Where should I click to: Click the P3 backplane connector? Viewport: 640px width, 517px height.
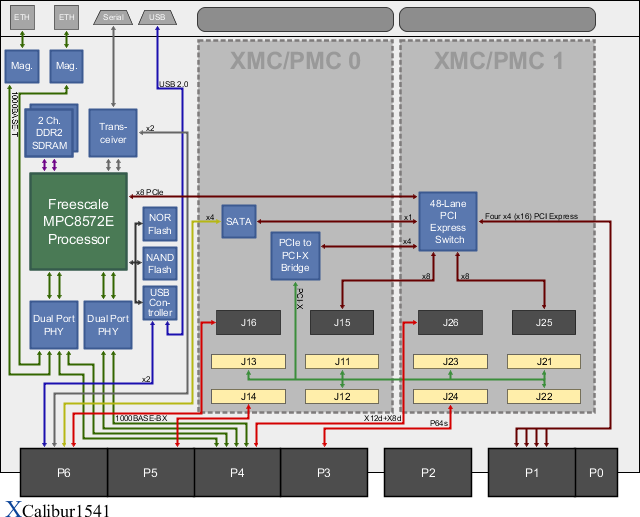tap(324, 473)
